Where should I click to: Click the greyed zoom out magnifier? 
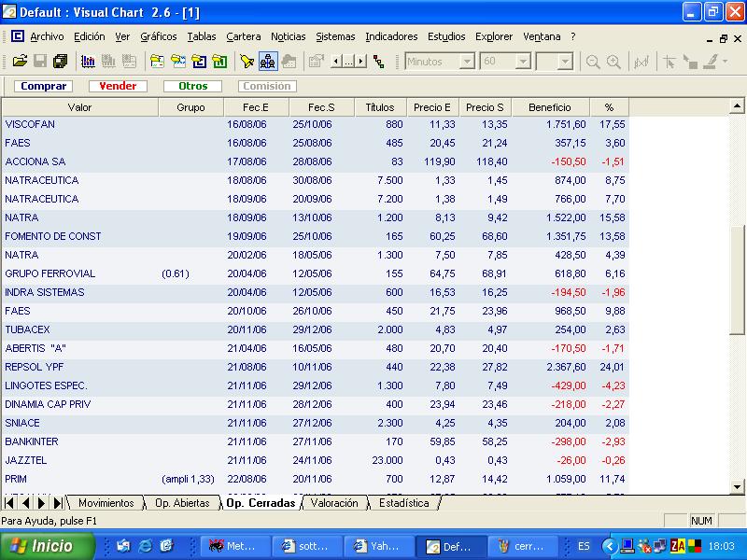pos(593,62)
